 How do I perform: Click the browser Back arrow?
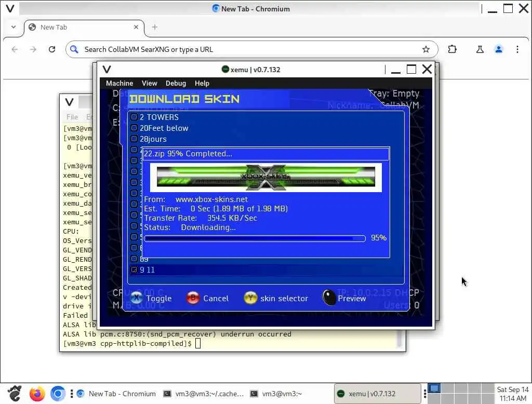pos(15,49)
